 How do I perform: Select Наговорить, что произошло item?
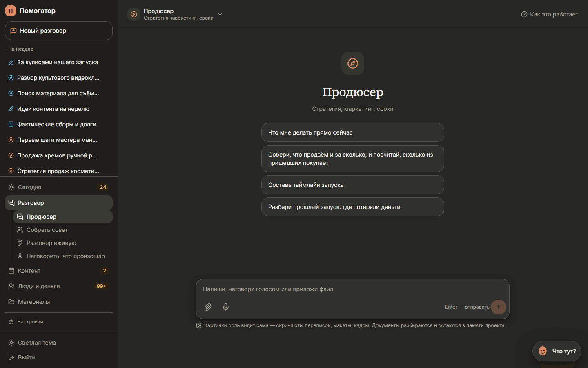click(x=63, y=256)
